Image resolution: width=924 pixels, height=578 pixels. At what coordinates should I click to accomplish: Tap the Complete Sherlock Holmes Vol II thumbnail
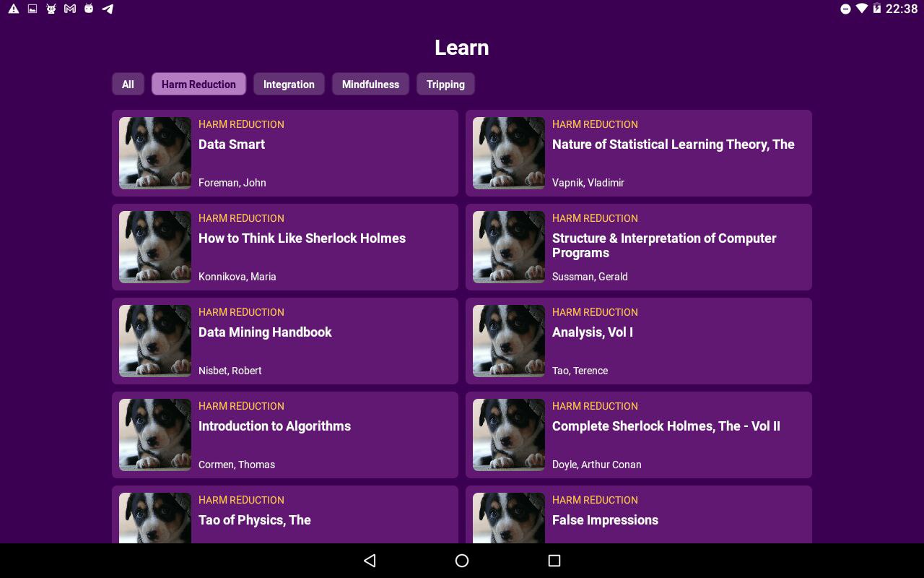(509, 435)
